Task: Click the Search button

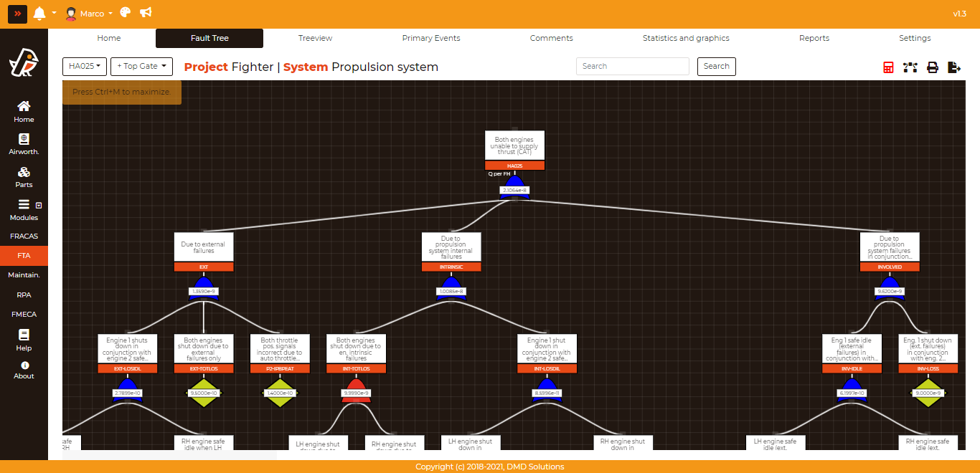Action: (716, 67)
